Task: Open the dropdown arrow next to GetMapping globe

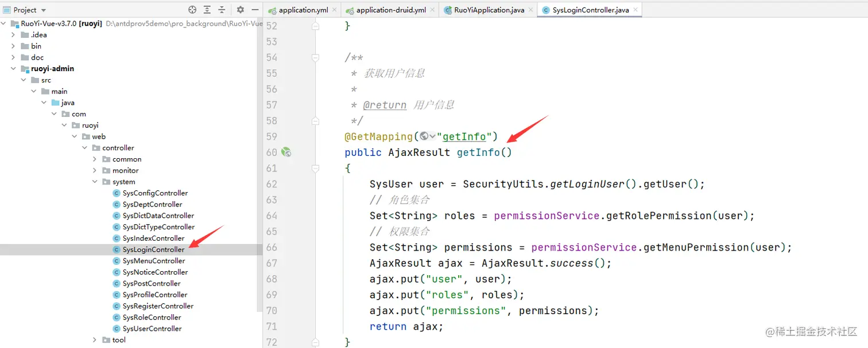Action: tap(432, 136)
